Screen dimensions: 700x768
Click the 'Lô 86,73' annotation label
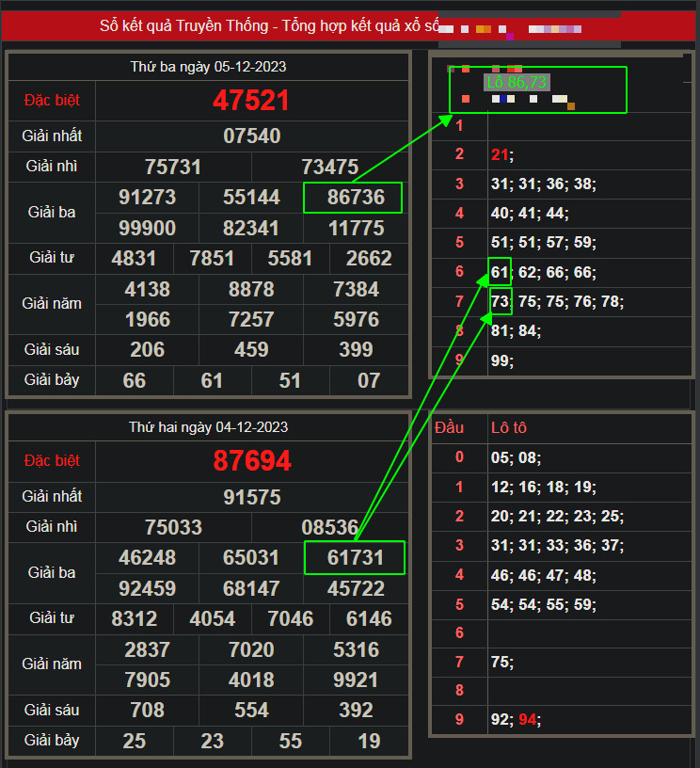(516, 83)
